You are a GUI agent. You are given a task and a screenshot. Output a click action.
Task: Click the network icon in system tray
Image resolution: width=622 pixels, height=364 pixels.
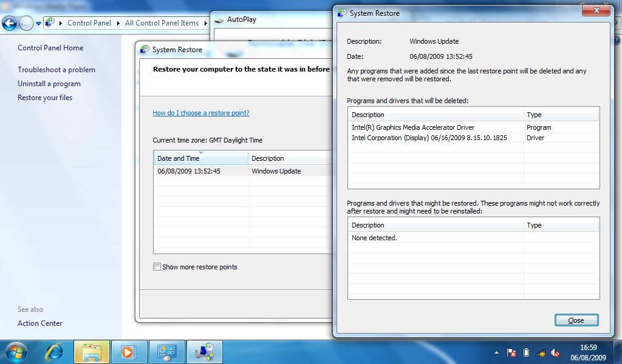point(541,352)
